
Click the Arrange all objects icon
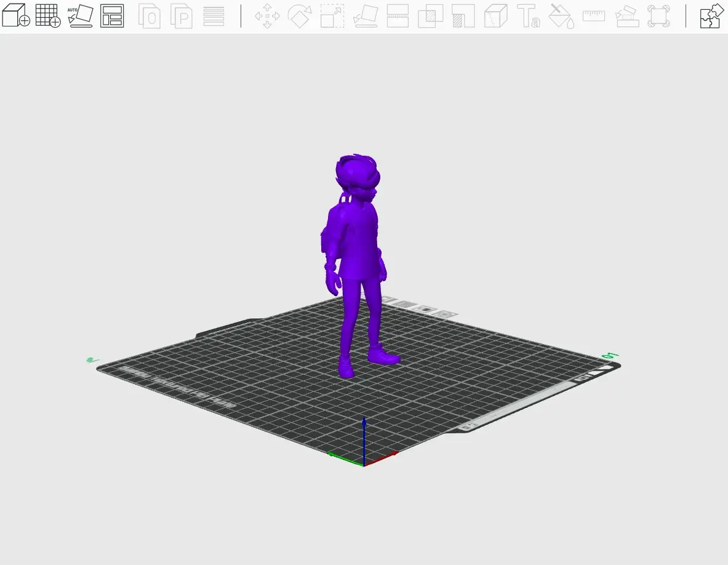[x=112, y=15]
